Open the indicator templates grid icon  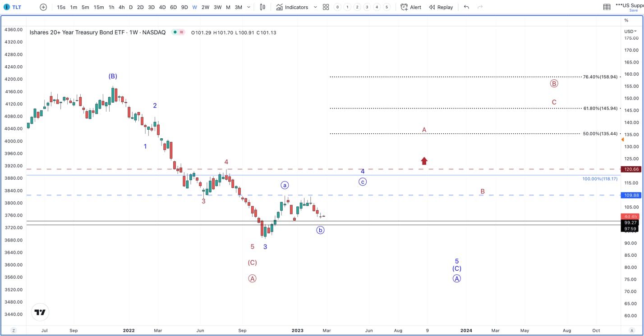coord(326,7)
